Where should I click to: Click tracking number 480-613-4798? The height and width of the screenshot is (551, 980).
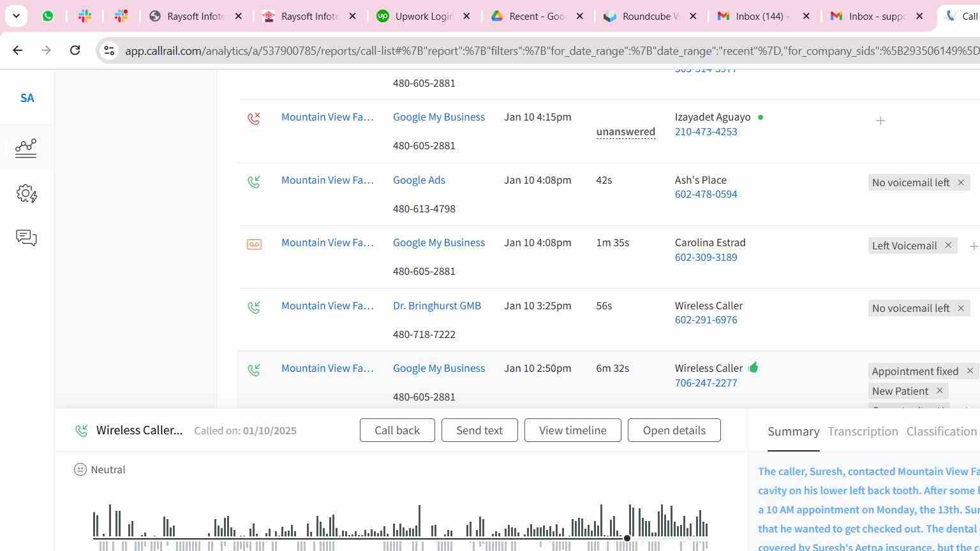click(424, 209)
